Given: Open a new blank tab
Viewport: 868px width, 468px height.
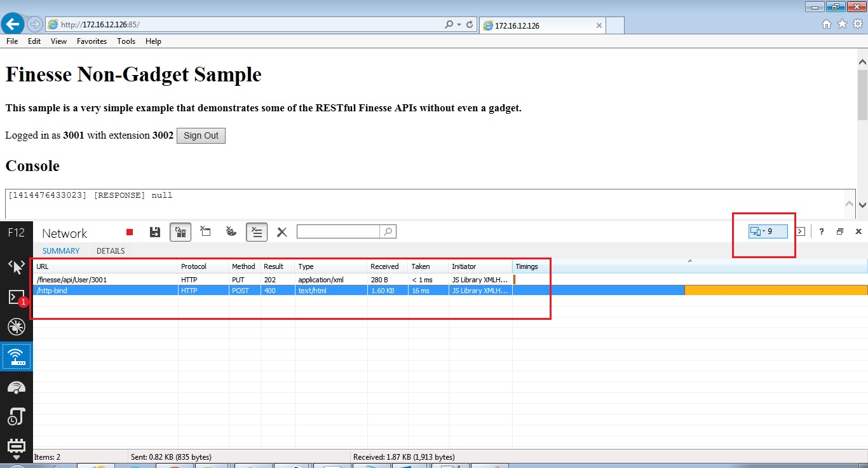Looking at the screenshot, I should (615, 25).
